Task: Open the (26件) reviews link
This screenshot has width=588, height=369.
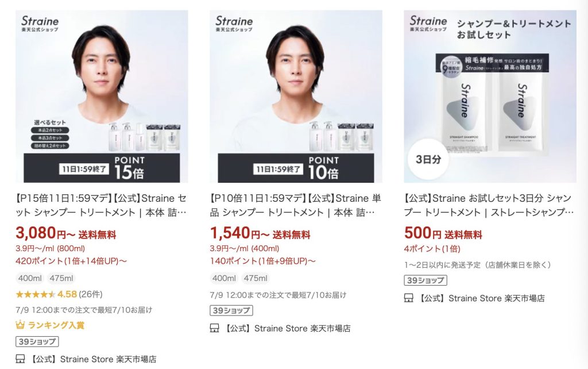Action: (90, 294)
